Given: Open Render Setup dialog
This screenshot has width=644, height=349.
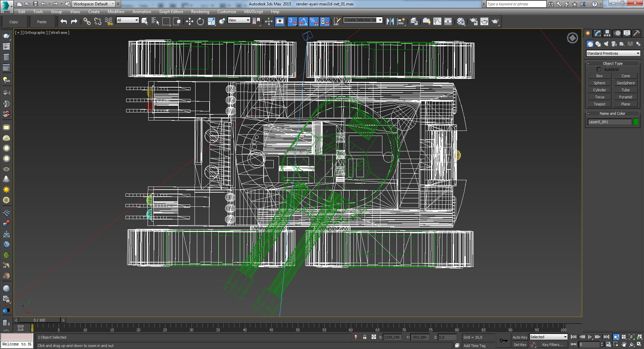Looking at the screenshot, I should click(474, 21).
